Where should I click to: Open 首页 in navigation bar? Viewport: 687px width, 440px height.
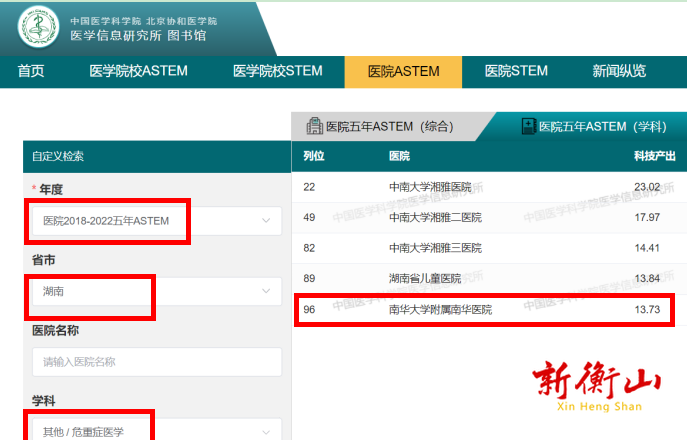[31, 71]
